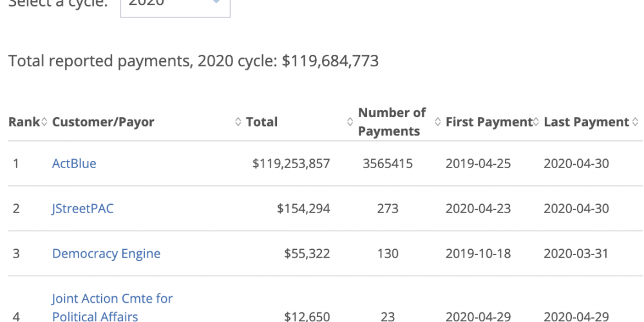Click JStreetPAC's payment count of 273
Image resolution: width=644 pixels, height=322 pixels.
(388, 209)
